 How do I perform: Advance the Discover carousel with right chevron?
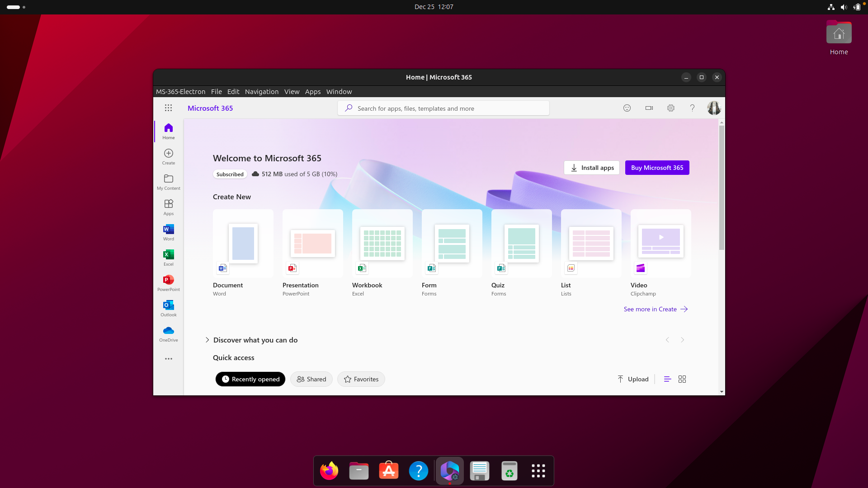(x=682, y=340)
